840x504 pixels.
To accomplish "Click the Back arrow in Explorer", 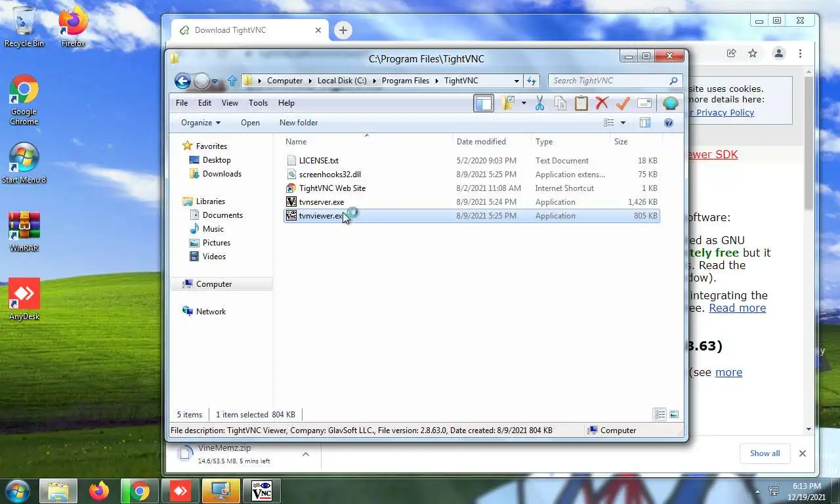I will [182, 81].
